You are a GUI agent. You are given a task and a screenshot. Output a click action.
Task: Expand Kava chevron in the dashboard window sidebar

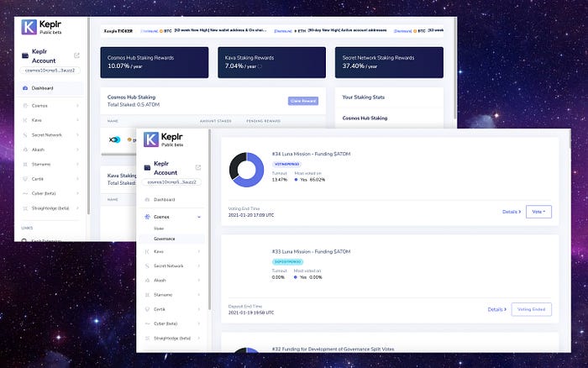(x=77, y=120)
